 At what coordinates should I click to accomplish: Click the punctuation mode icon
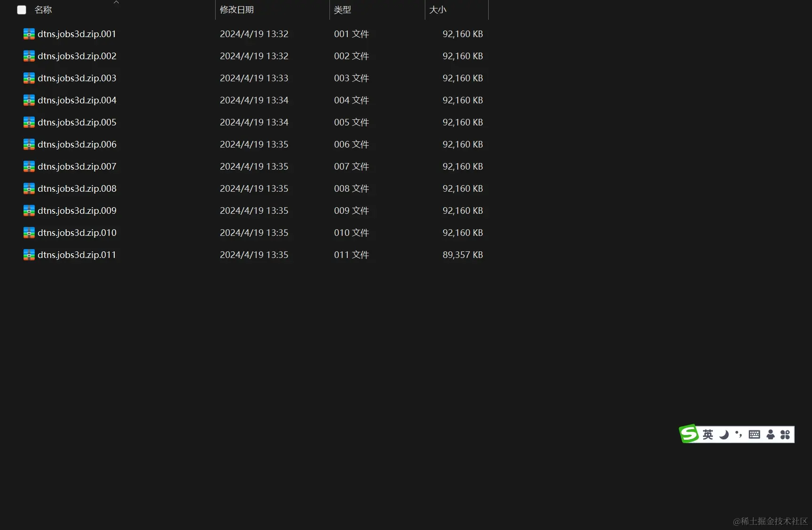point(739,434)
